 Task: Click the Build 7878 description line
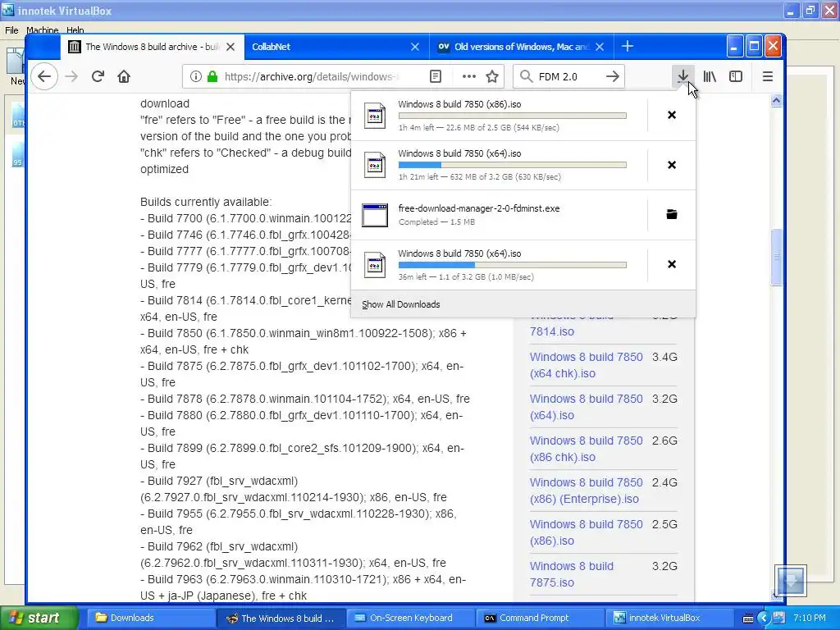(x=305, y=399)
